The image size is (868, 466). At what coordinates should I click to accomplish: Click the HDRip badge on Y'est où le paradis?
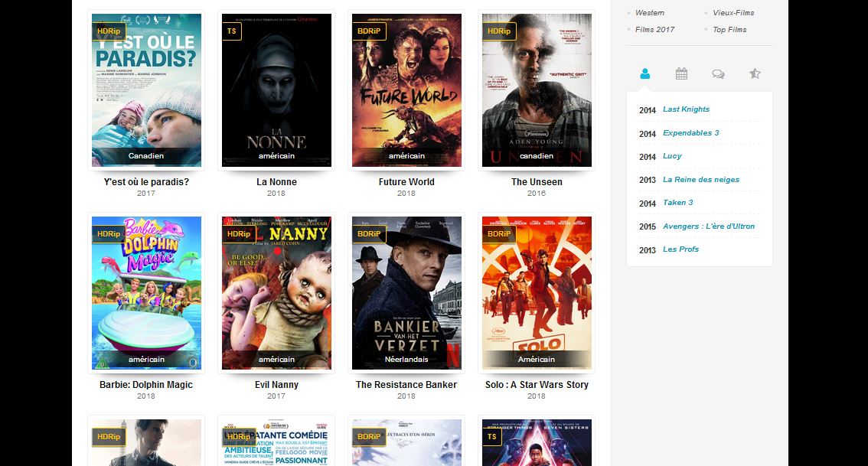coord(109,31)
